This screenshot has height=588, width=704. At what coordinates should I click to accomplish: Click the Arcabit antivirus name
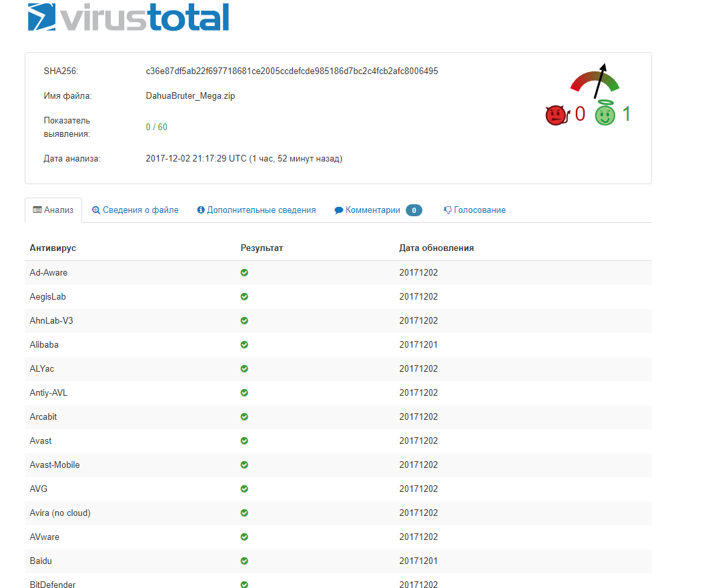(x=43, y=417)
